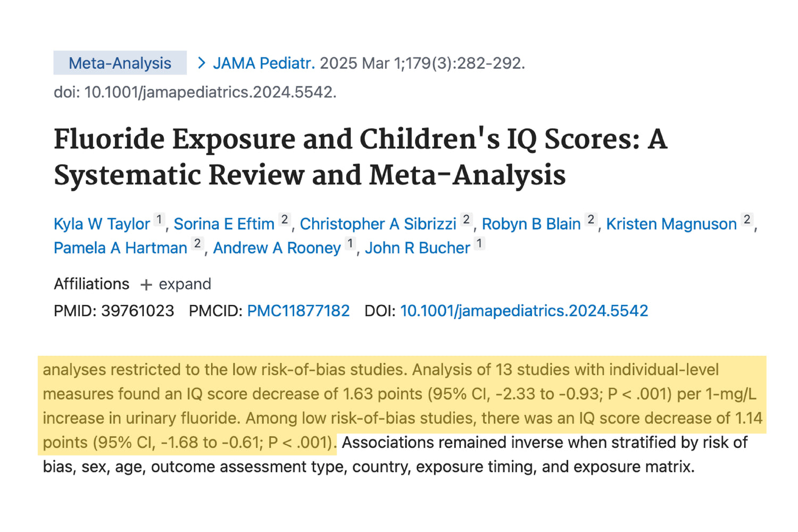798x532 pixels.
Task: Click the plus icon beside expand
Action: point(146,285)
